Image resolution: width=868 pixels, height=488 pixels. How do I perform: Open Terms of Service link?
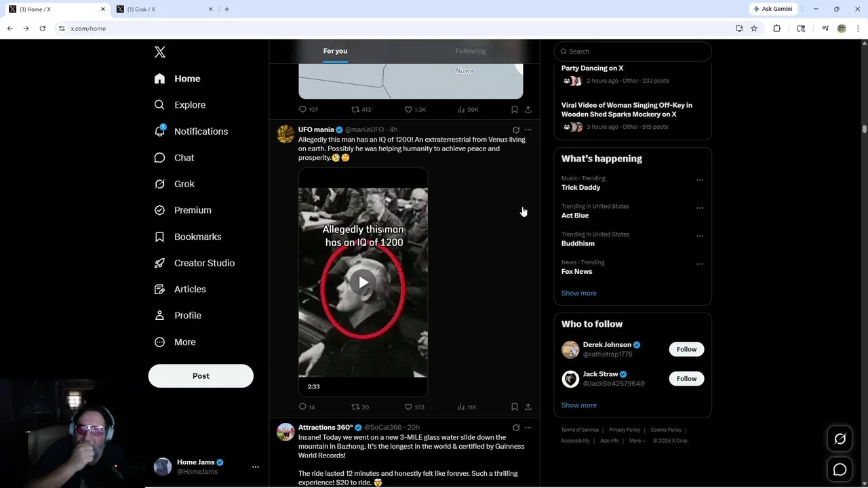click(580, 430)
